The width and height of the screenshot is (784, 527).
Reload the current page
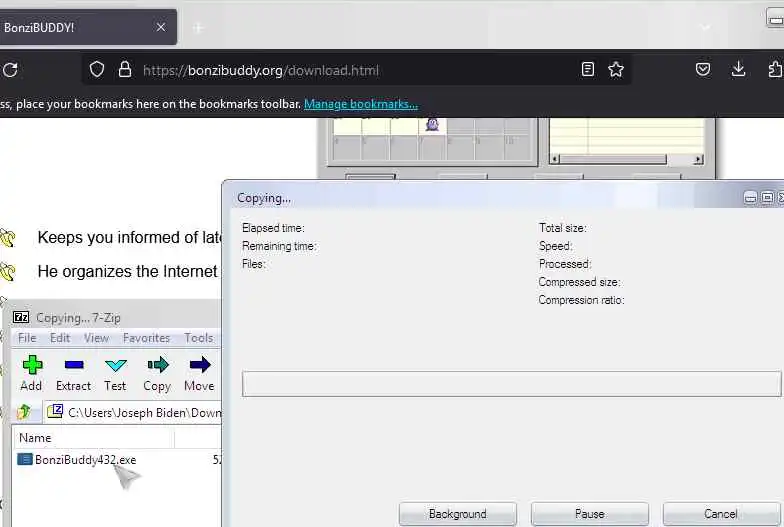point(10,70)
